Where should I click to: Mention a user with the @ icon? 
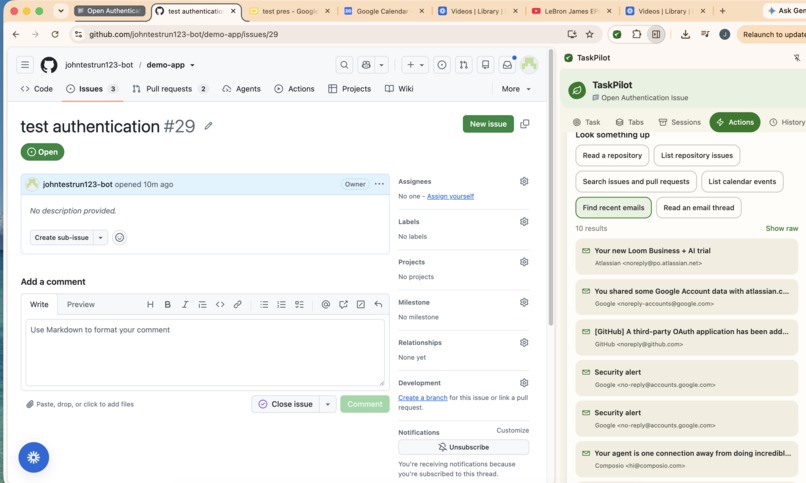pyautogui.click(x=326, y=304)
